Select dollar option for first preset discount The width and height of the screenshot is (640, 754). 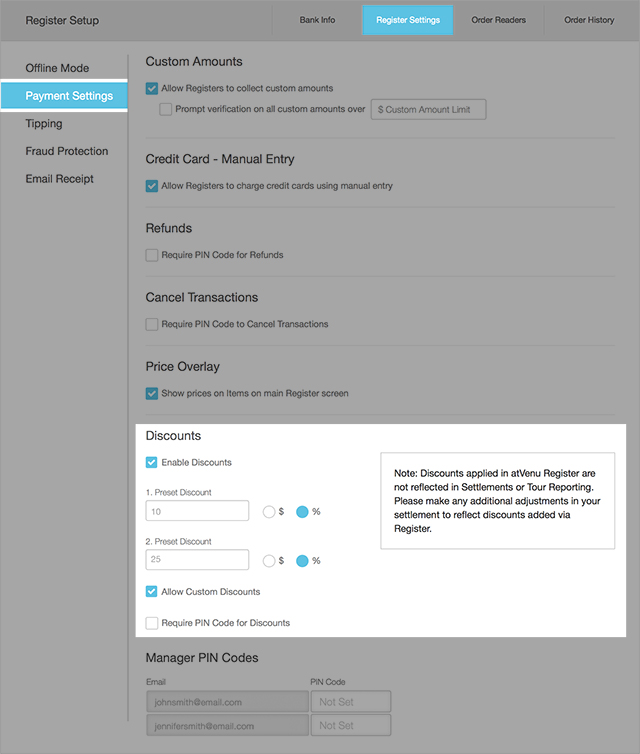(x=268, y=511)
